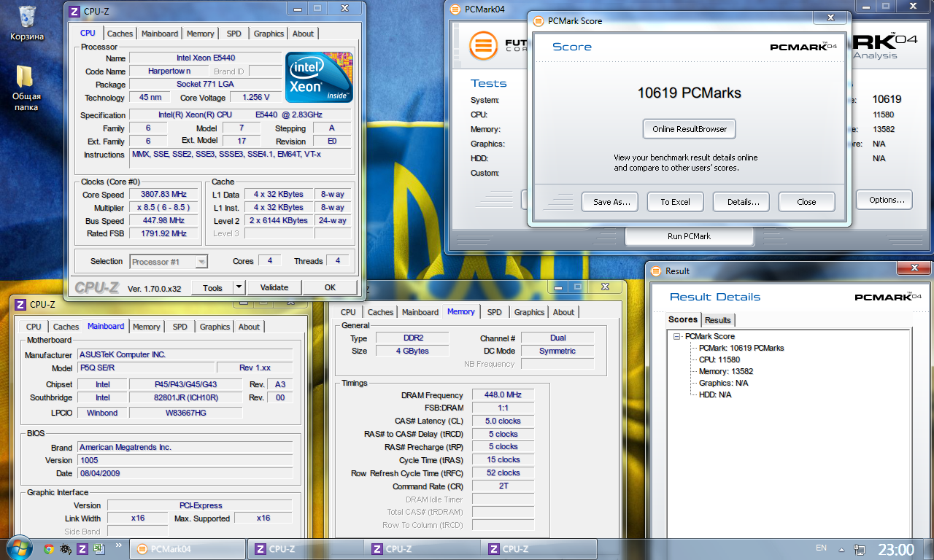This screenshot has width=934, height=560.
Task: Show hidden tray icons arrow
Action: coord(841,549)
